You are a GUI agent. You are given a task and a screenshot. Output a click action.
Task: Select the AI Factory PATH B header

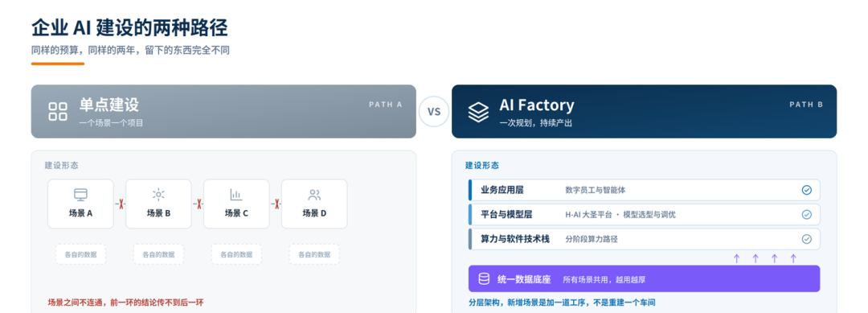tap(645, 111)
